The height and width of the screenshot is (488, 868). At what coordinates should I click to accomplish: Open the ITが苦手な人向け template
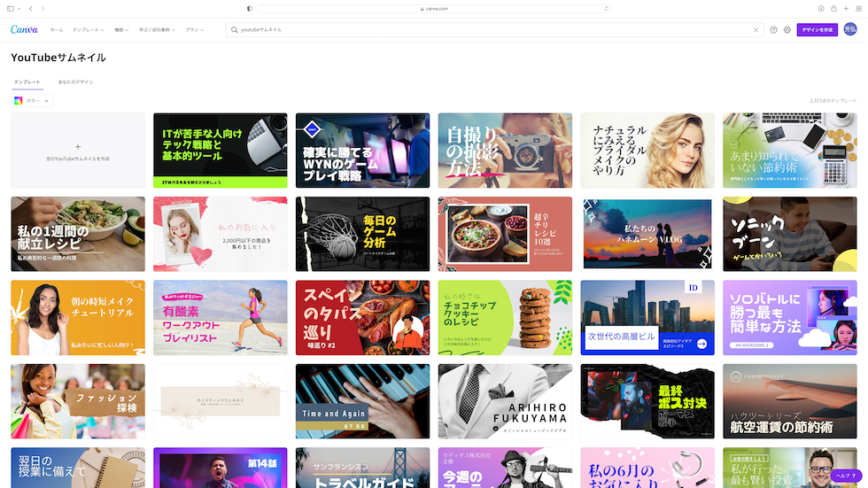221,151
